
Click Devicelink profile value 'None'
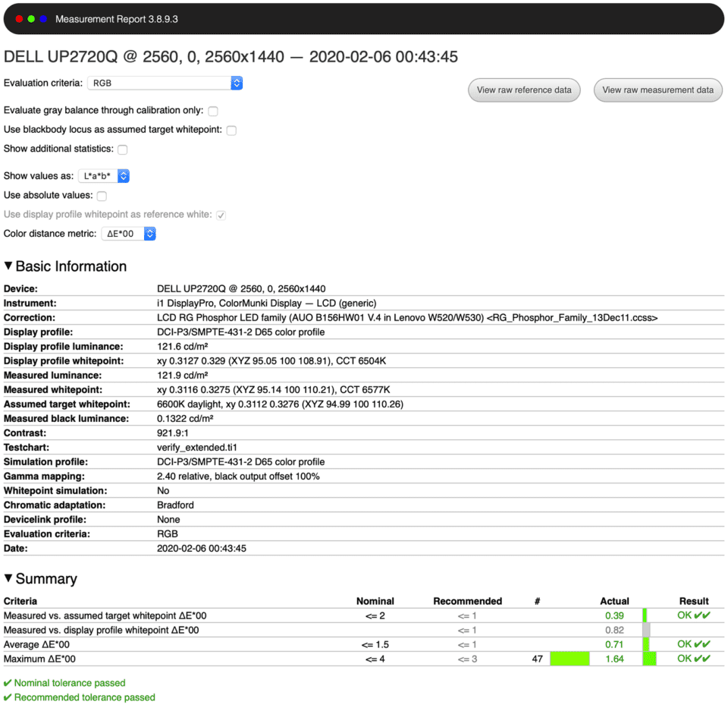(168, 519)
